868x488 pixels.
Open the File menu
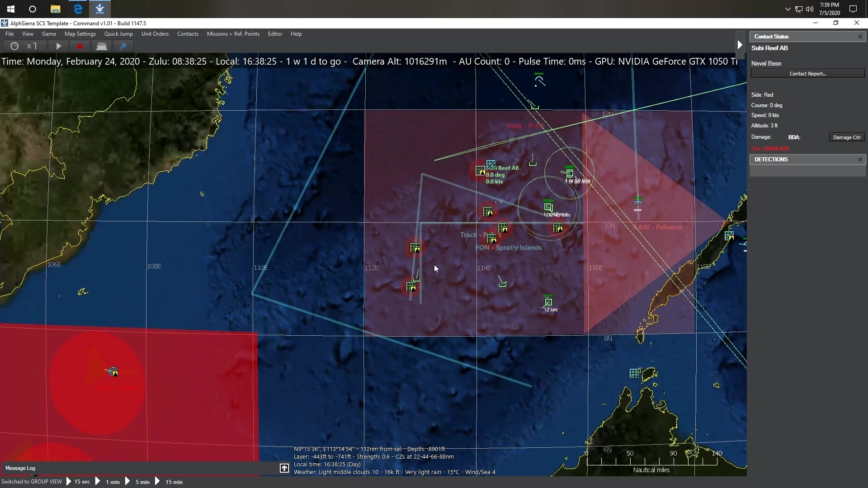(9, 34)
